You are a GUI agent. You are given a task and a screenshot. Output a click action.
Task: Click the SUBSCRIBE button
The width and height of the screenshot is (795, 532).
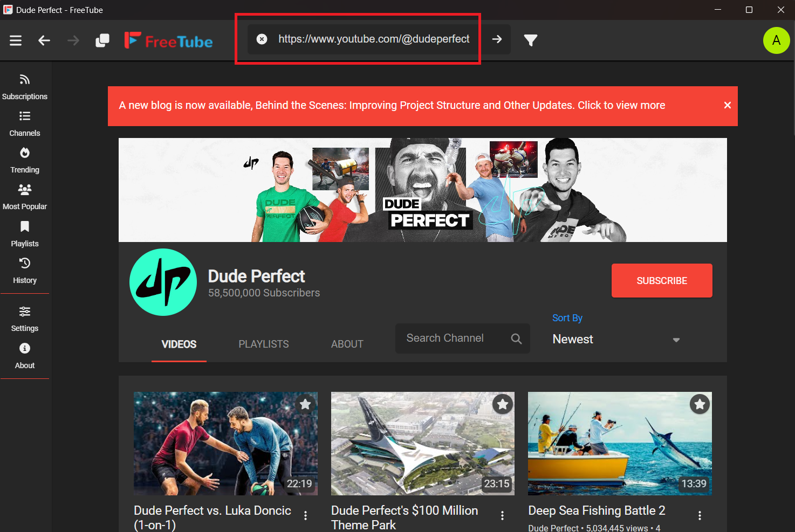click(662, 281)
